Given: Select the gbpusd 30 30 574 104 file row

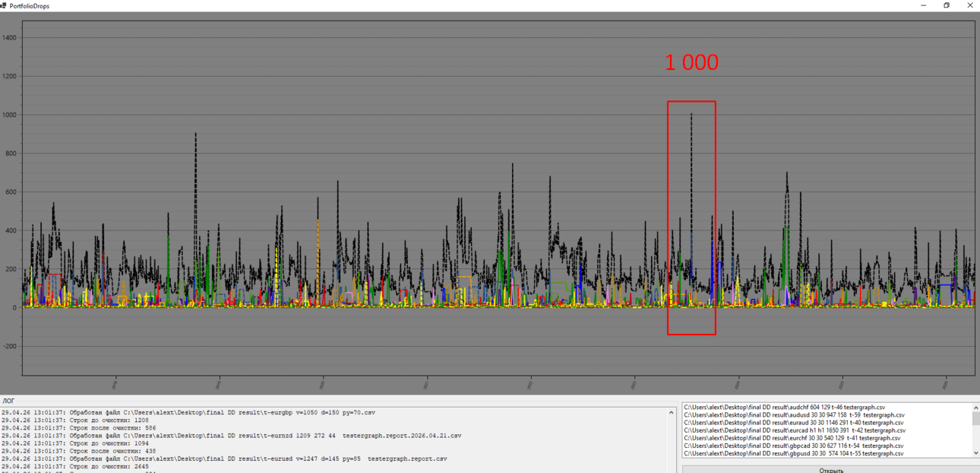Looking at the screenshot, I should click(793, 453).
